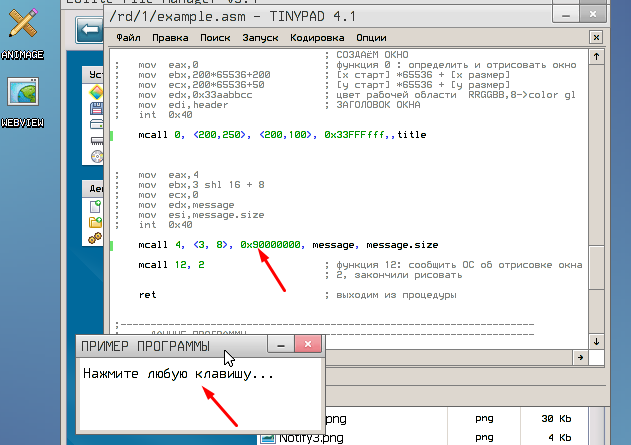Open the Опции menu

click(x=371, y=37)
